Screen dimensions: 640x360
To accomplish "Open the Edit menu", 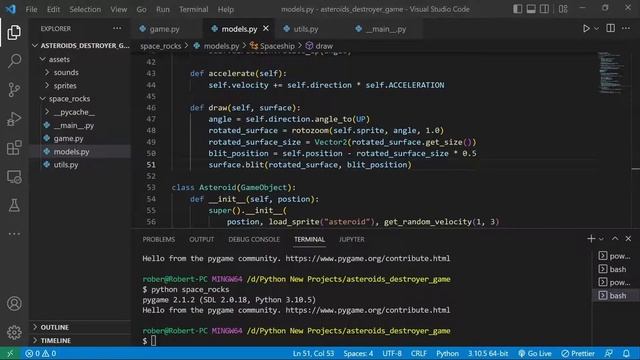I will click(x=53, y=9).
